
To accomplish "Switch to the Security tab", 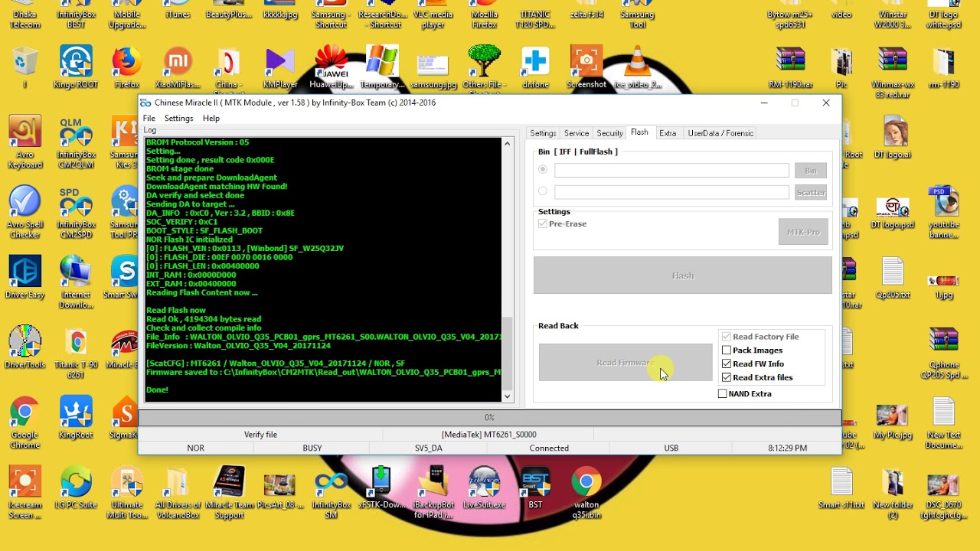I will (x=610, y=133).
